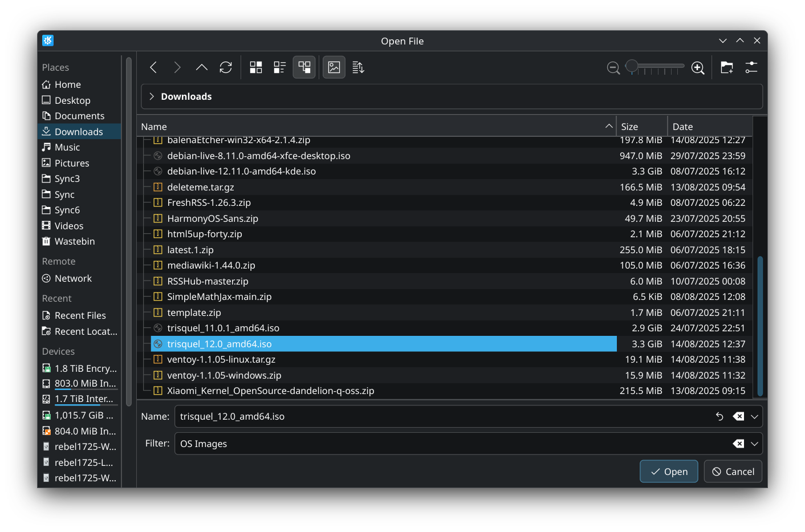The height and width of the screenshot is (532, 805).
Task: Open the sorting options menu
Action: 358,68
